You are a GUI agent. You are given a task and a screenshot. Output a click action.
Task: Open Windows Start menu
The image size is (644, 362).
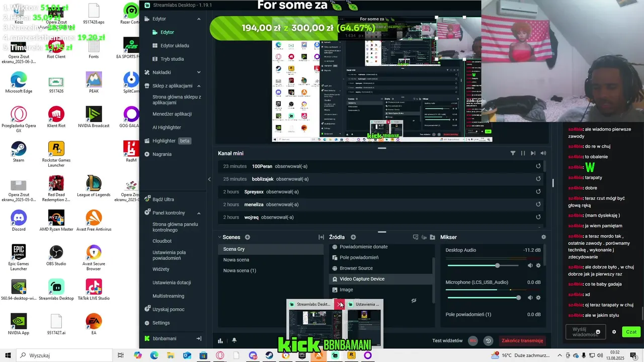(8, 355)
